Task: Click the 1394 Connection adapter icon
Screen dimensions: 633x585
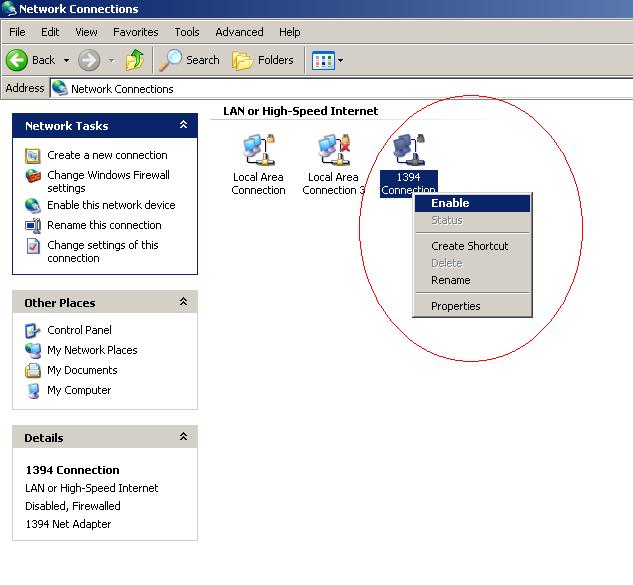Action: pos(408,151)
